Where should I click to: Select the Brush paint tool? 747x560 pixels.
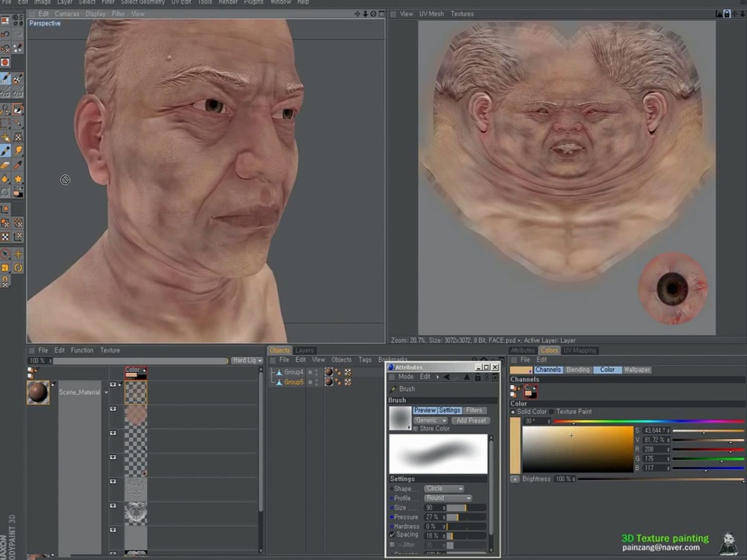pyautogui.click(x=5, y=151)
